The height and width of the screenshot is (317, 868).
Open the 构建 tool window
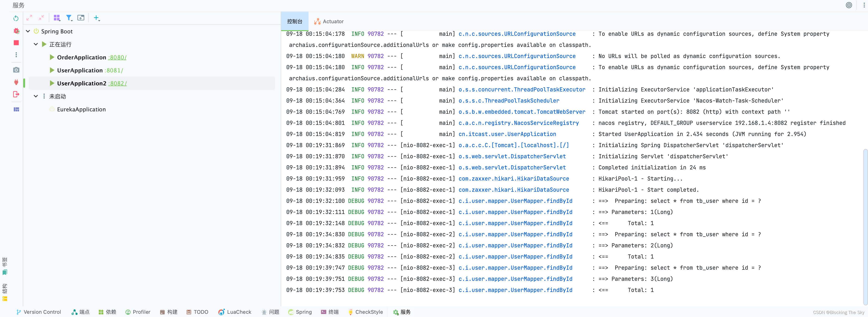(168, 312)
